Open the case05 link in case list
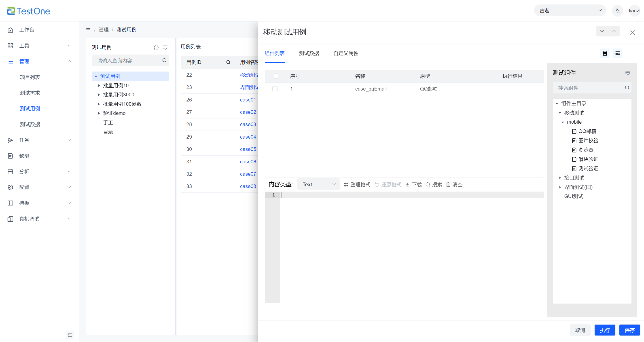This screenshot has width=644, height=342. click(x=248, y=149)
